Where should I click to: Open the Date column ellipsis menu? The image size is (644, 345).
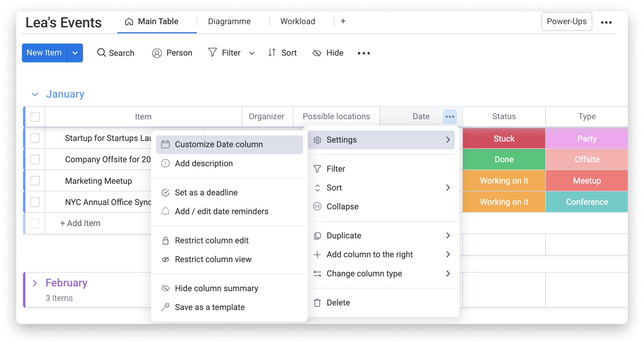(x=450, y=117)
